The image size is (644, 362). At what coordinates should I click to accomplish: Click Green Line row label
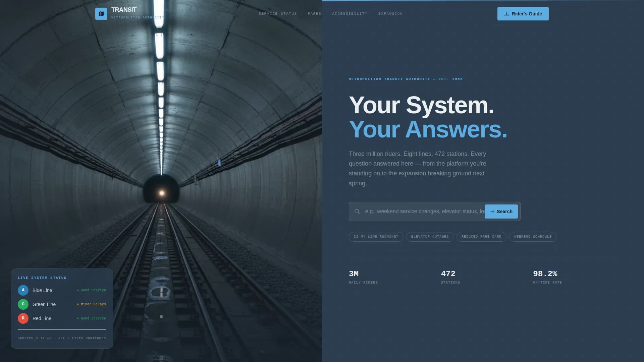(x=44, y=304)
